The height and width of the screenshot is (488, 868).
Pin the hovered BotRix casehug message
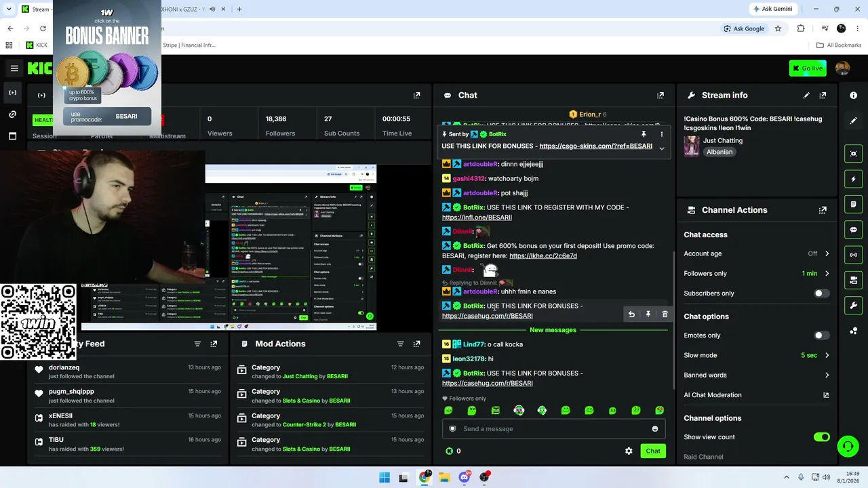[648, 314]
